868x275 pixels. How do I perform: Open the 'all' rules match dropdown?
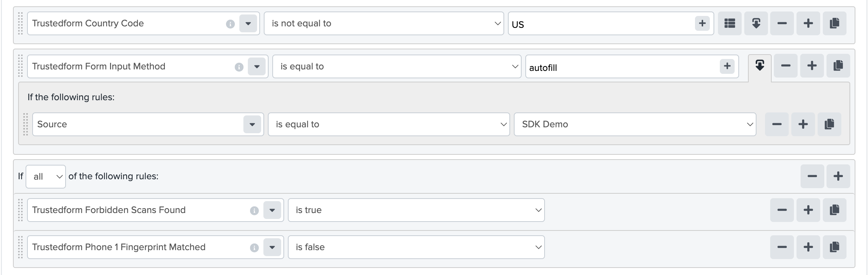46,177
